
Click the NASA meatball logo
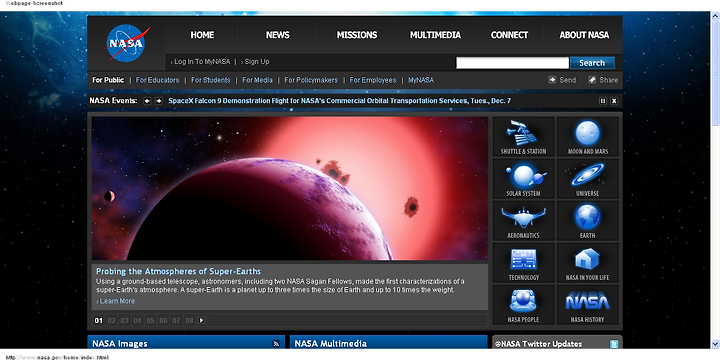click(128, 44)
